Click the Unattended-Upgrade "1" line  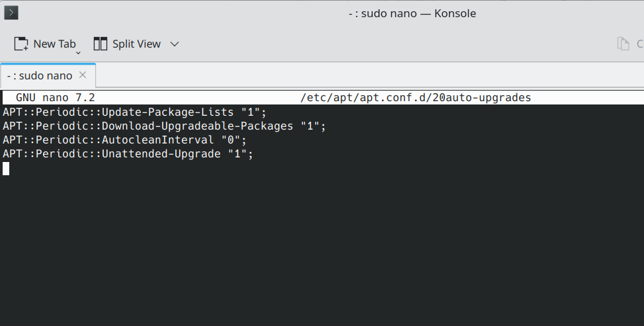click(x=128, y=153)
